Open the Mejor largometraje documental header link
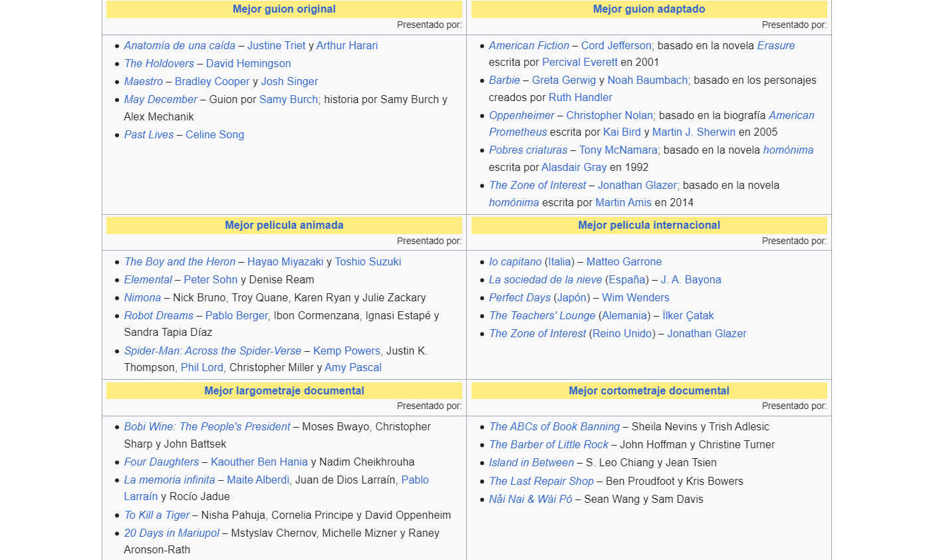The image size is (941, 560). [x=284, y=391]
